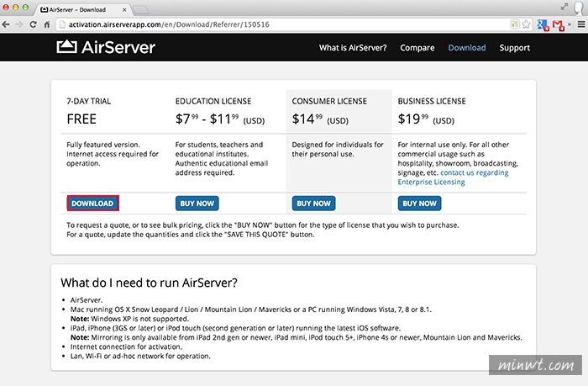Enter fullscreen with window resize arrows icon
The image size is (588, 386).
point(564,7)
